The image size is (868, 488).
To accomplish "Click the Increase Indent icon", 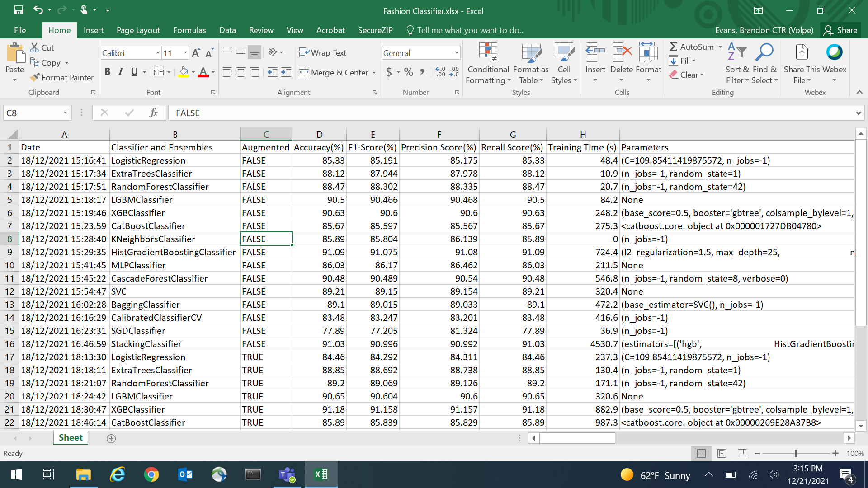I will tap(286, 72).
